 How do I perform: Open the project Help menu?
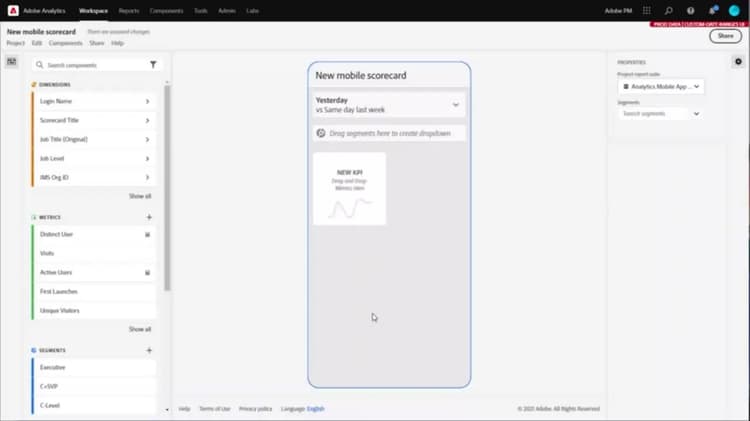tap(117, 43)
